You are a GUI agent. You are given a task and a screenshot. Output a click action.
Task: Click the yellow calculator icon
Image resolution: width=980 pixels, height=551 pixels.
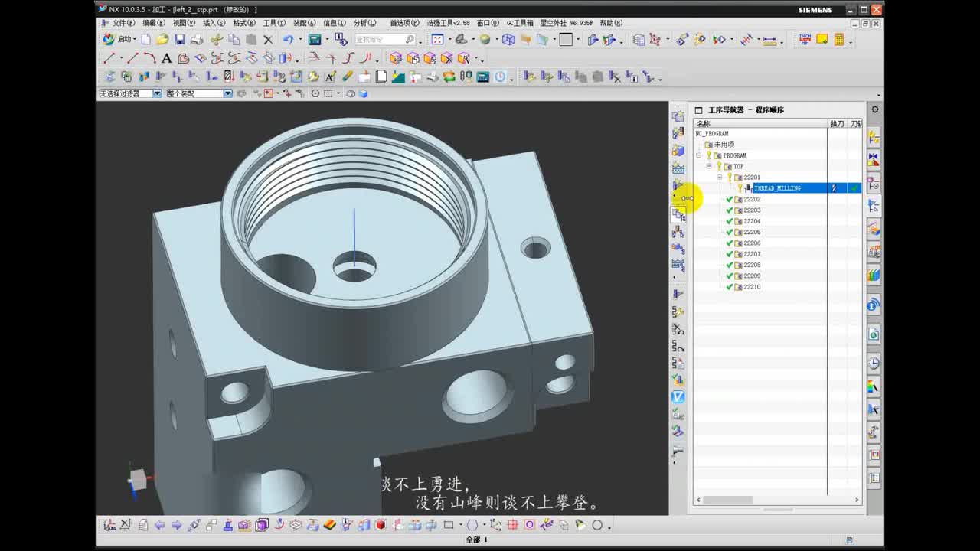coord(839,39)
